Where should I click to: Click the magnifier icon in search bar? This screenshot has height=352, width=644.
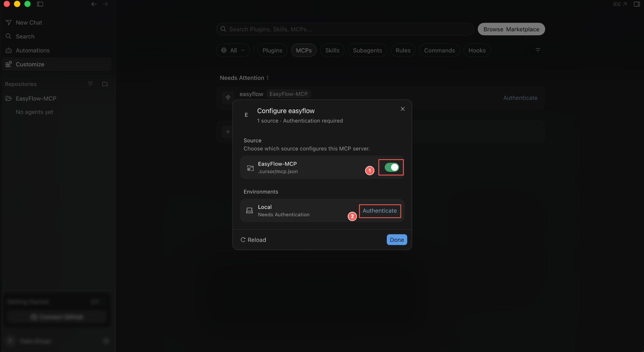pyautogui.click(x=223, y=29)
